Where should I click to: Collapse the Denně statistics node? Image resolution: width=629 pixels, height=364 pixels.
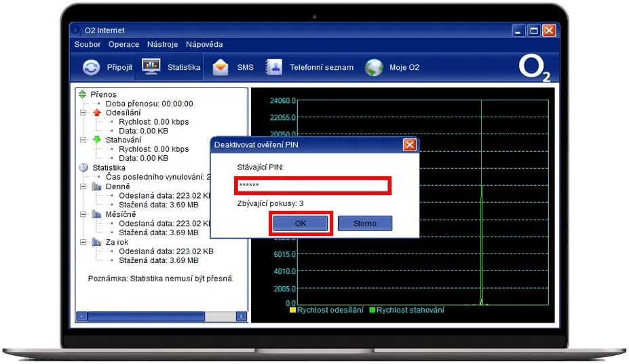point(83,186)
